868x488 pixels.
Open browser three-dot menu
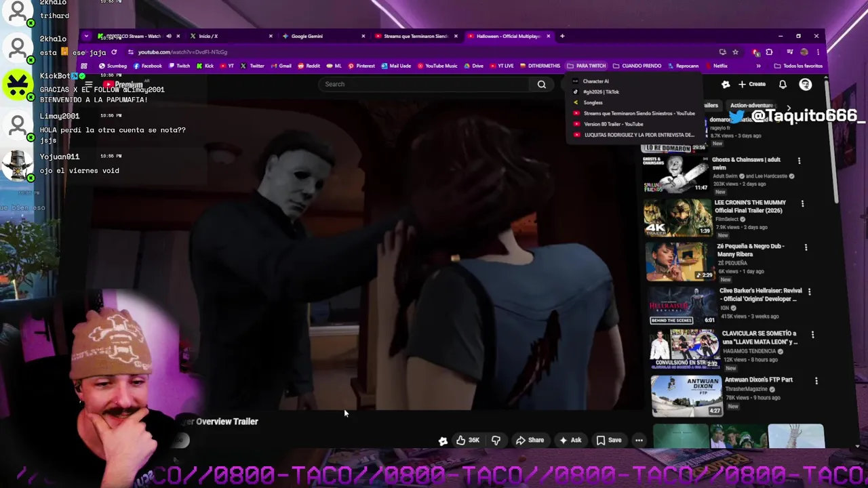pos(818,52)
